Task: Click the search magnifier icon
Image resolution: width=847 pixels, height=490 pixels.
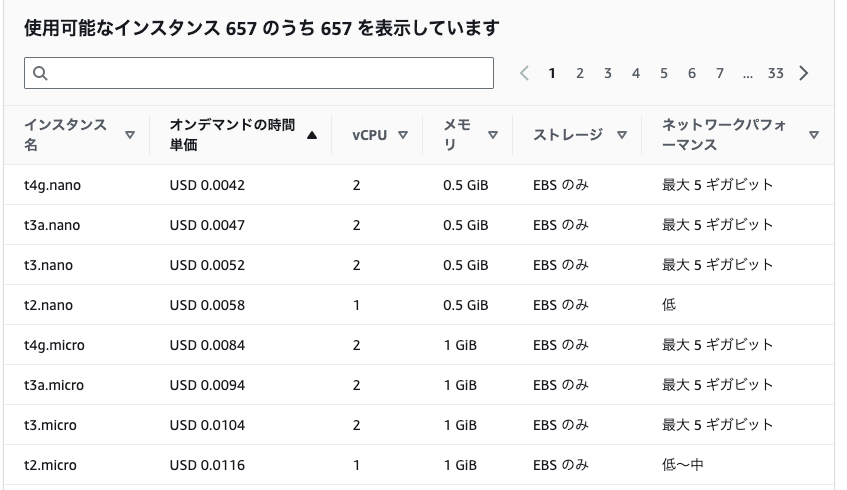Action: point(41,73)
